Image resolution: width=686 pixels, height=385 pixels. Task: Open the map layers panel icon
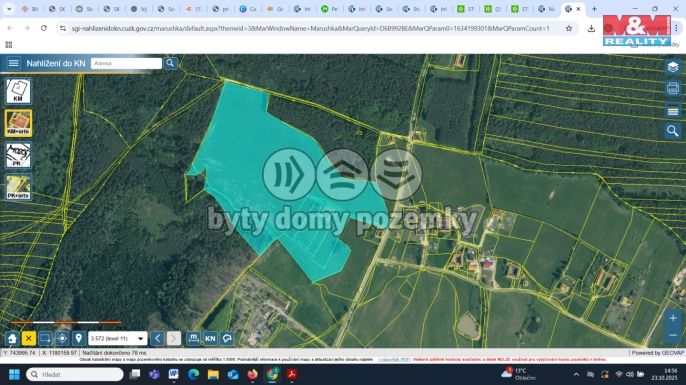click(672, 67)
